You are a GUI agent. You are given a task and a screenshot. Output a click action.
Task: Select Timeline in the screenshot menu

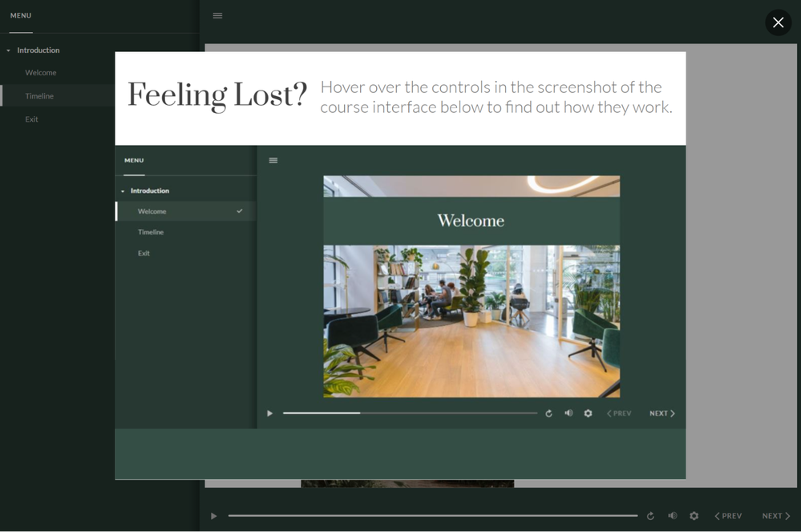[151, 232]
